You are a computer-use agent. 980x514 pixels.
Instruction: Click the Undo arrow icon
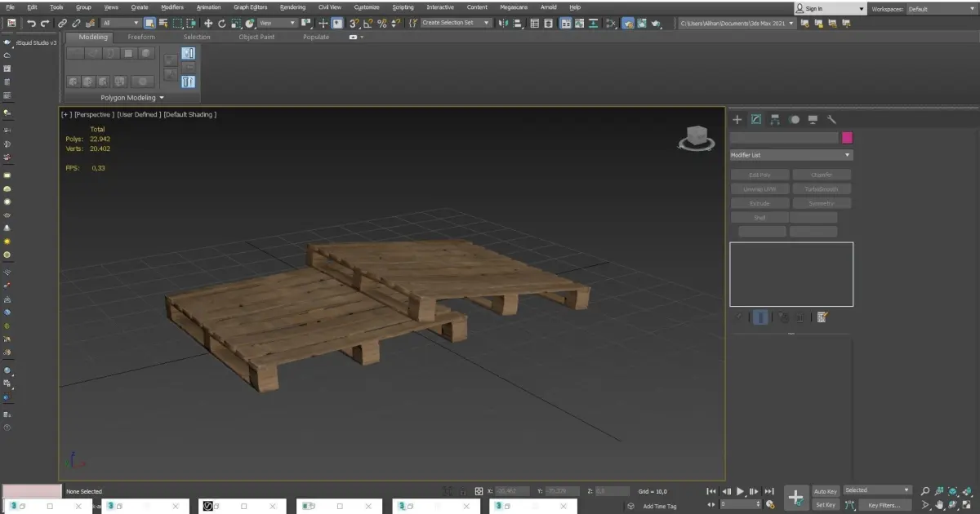(31, 24)
